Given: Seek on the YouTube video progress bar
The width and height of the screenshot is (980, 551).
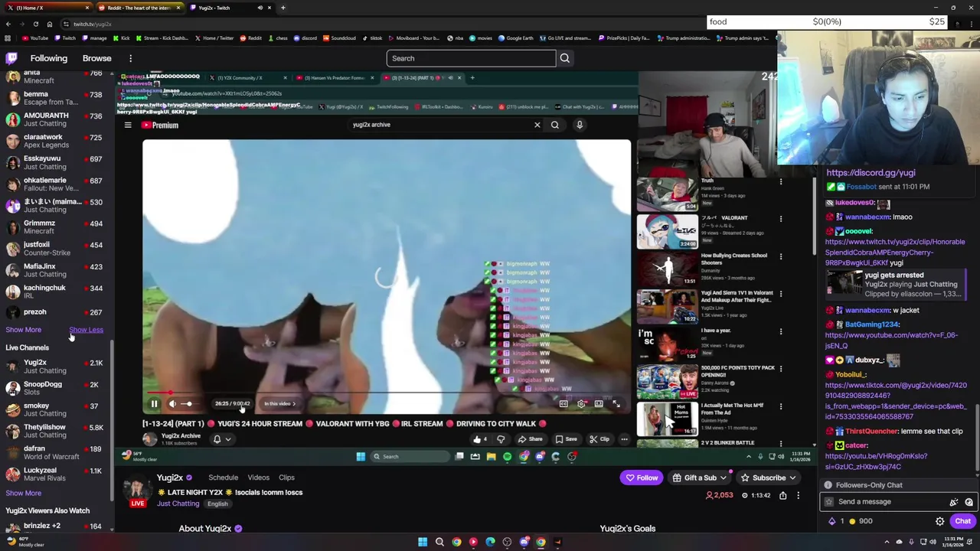Looking at the screenshot, I should coord(387,393).
